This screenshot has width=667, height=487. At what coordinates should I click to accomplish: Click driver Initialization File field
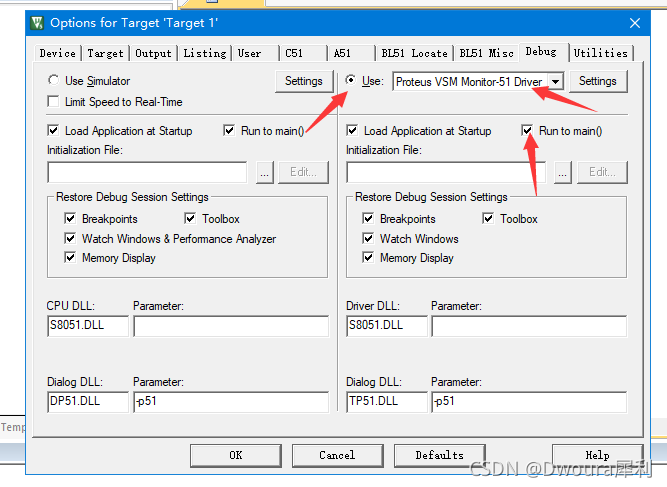coord(446,172)
